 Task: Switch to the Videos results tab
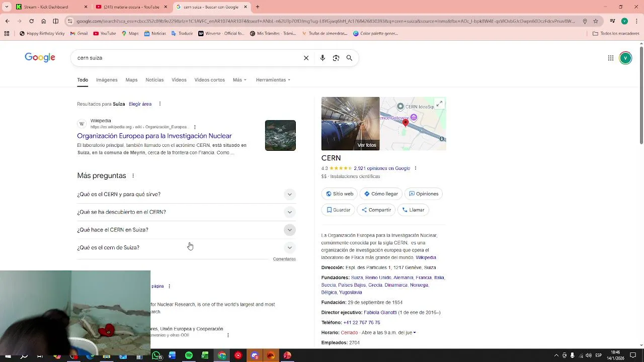pos(179,80)
